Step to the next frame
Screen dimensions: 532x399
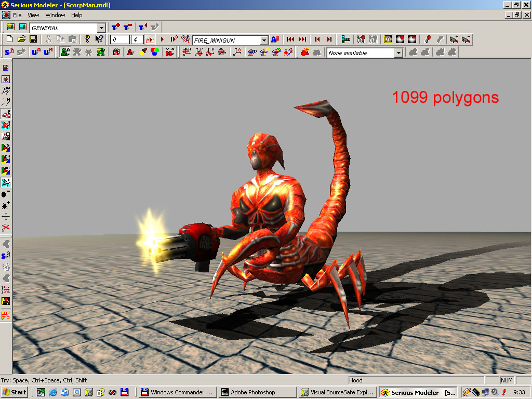point(329,39)
